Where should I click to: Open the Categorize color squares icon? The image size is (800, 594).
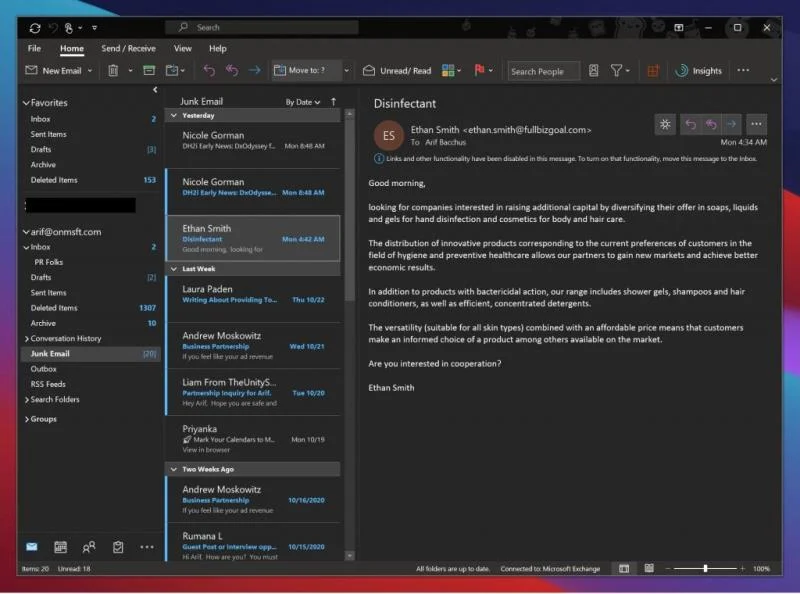point(448,70)
